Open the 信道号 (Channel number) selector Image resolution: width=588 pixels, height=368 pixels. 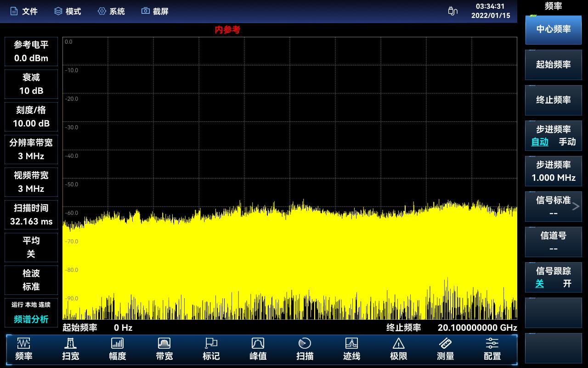(x=553, y=242)
